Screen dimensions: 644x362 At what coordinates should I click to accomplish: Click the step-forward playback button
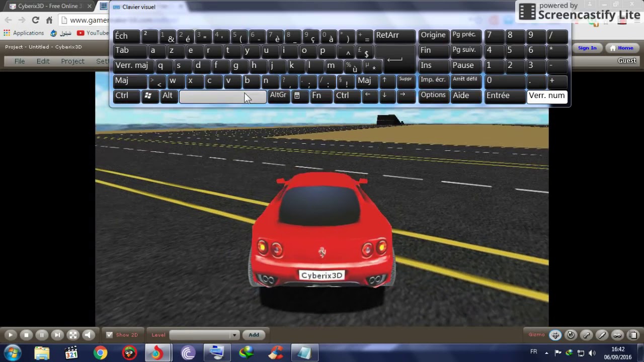pyautogui.click(x=57, y=335)
